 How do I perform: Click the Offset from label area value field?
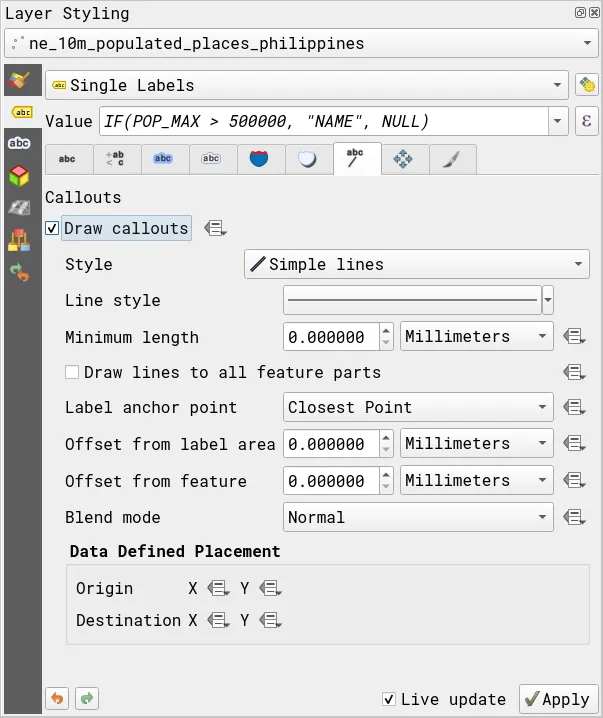click(x=331, y=444)
